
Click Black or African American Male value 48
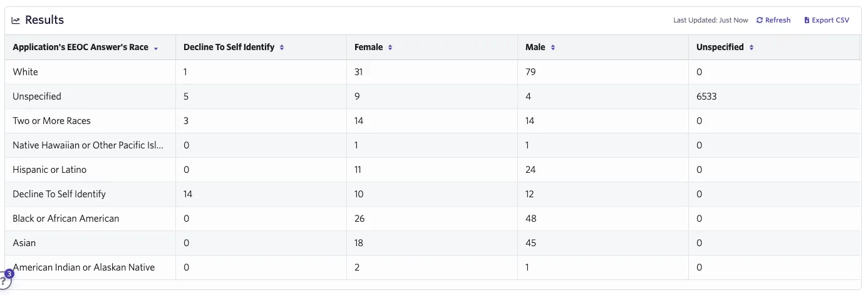point(530,219)
